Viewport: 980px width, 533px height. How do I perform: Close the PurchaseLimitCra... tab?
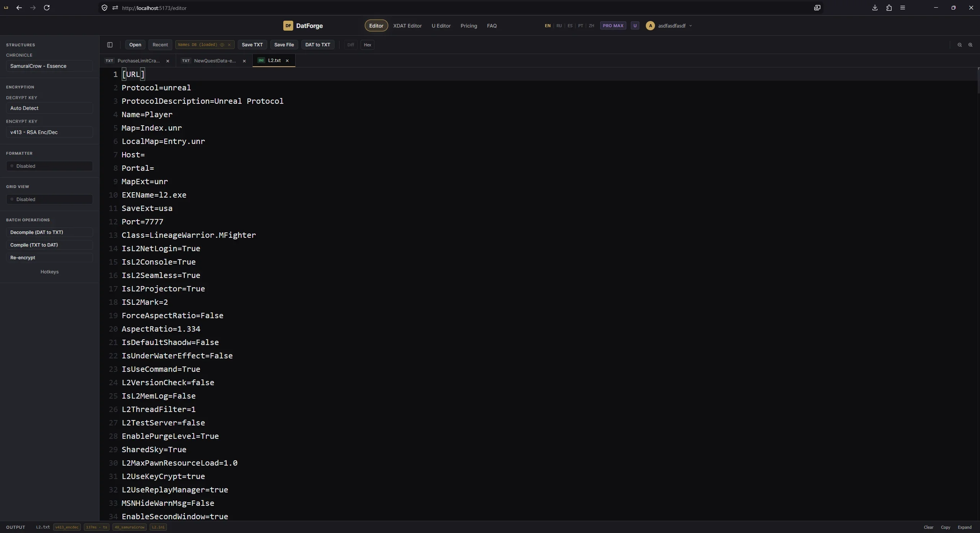tap(168, 61)
